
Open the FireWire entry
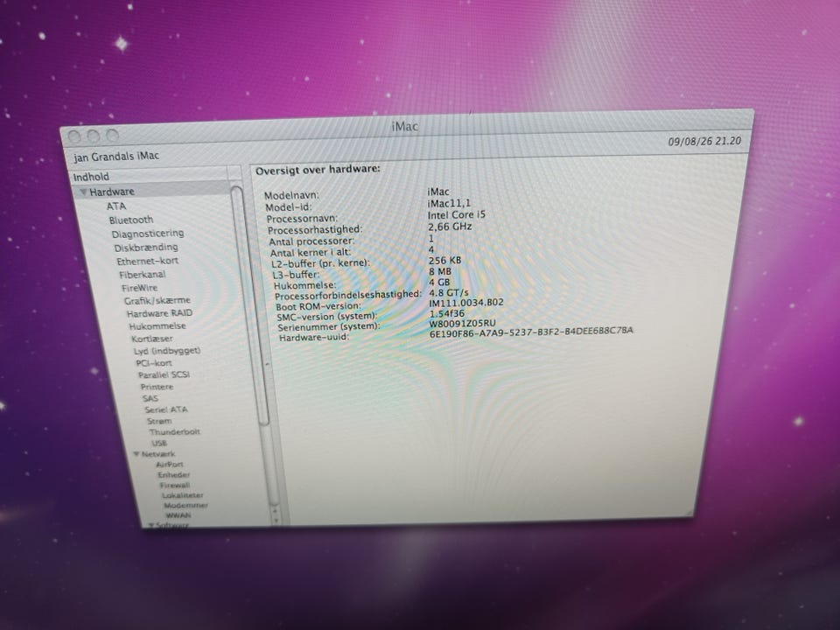(140, 288)
